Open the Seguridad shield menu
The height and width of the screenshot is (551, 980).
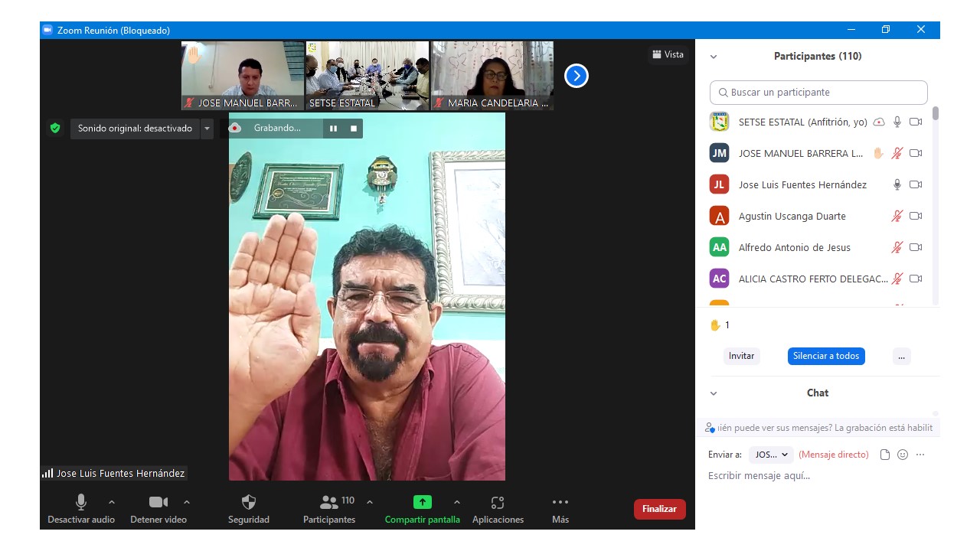pyautogui.click(x=249, y=510)
